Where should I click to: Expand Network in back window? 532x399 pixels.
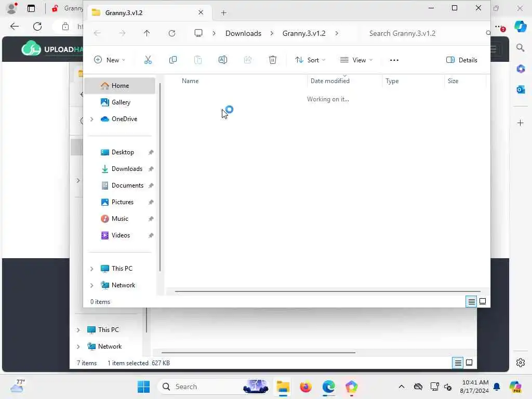78,347
